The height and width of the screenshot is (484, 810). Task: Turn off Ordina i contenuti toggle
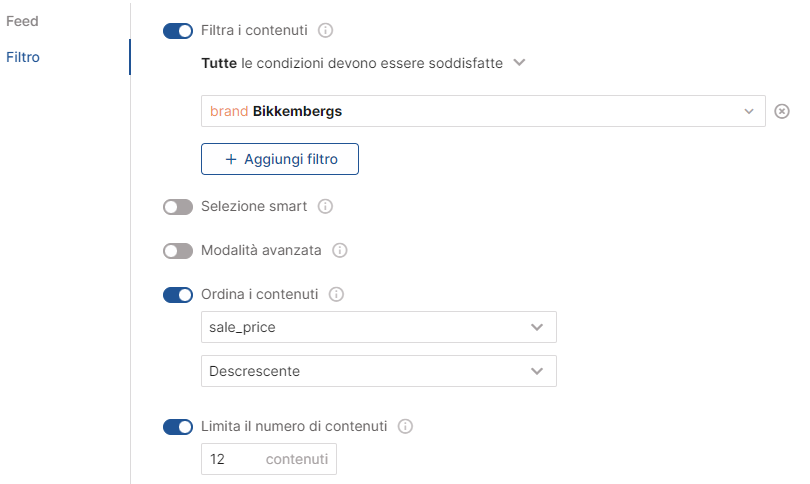178,295
